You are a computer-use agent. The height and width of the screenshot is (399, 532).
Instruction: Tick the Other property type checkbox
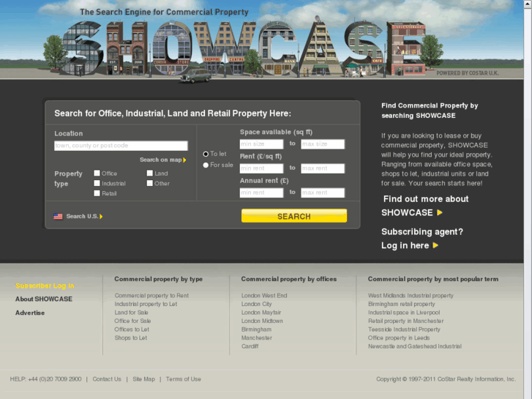pos(149,183)
